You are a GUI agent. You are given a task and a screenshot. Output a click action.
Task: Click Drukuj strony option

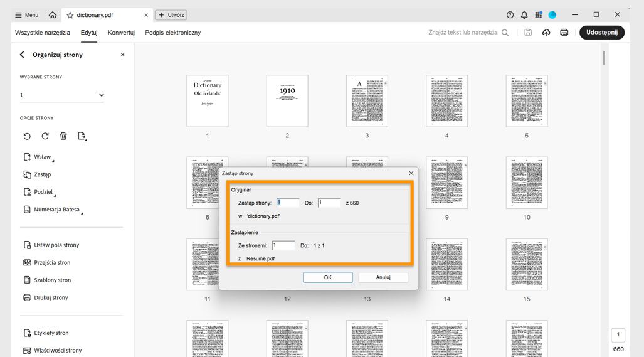point(46,297)
